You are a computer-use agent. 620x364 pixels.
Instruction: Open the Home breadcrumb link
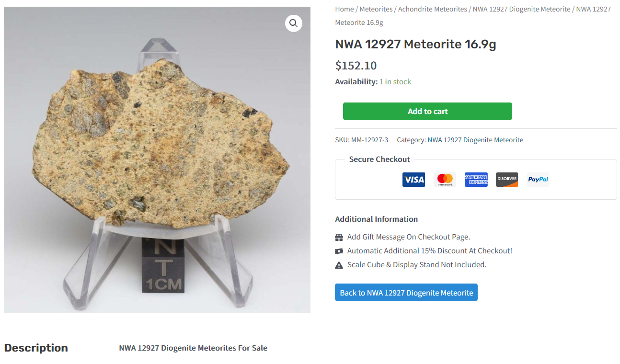344,9
